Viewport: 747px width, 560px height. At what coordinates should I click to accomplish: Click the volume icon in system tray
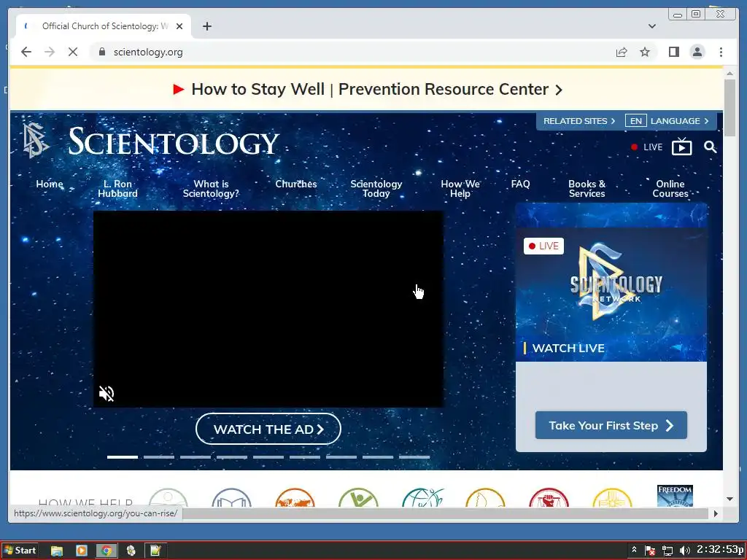(x=684, y=551)
